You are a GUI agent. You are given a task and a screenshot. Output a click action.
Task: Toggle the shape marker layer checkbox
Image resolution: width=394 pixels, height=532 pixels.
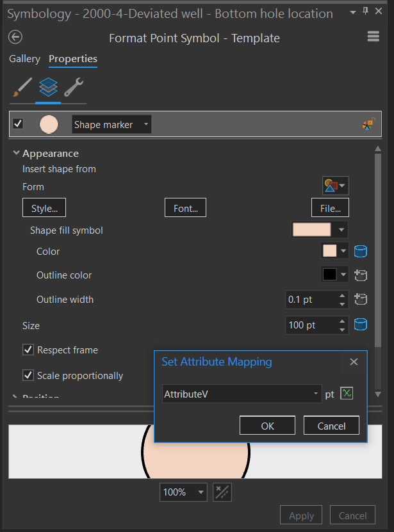18,123
